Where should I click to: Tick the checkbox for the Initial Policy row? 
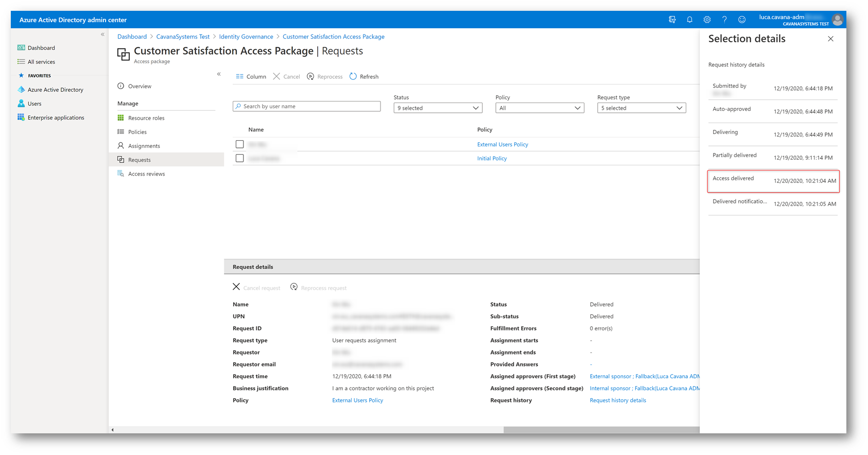239,158
